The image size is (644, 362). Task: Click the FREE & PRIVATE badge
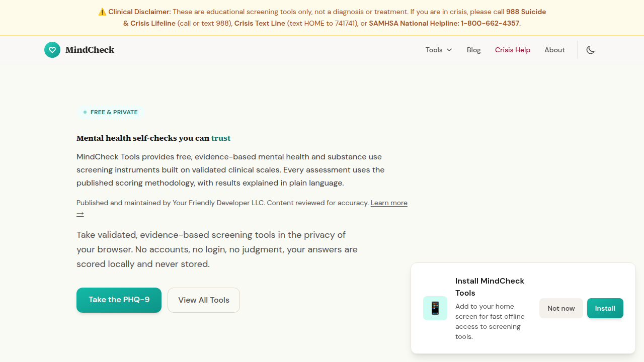(111, 112)
